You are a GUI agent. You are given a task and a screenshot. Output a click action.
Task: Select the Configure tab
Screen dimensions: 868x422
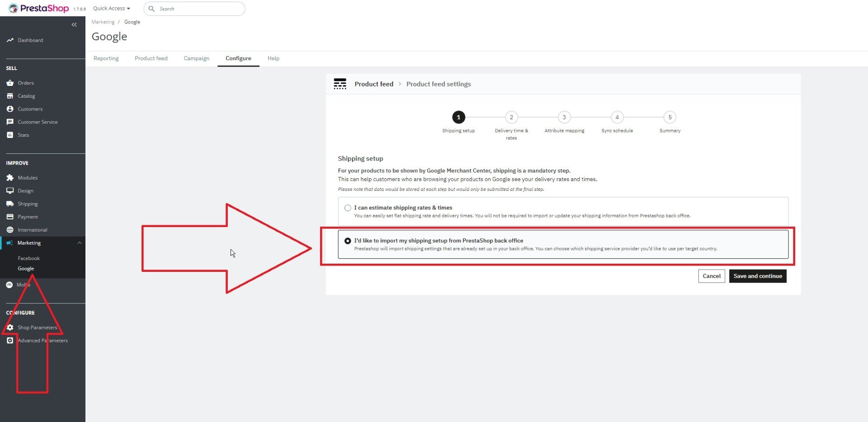click(238, 58)
